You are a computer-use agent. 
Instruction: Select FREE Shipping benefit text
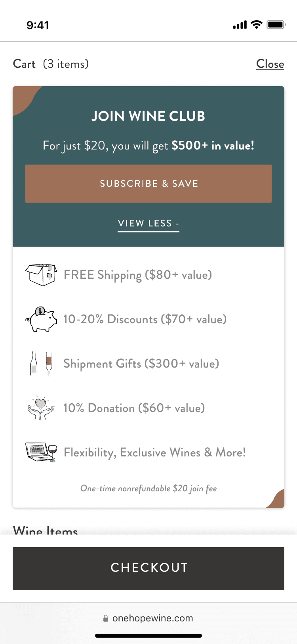pyautogui.click(x=138, y=275)
